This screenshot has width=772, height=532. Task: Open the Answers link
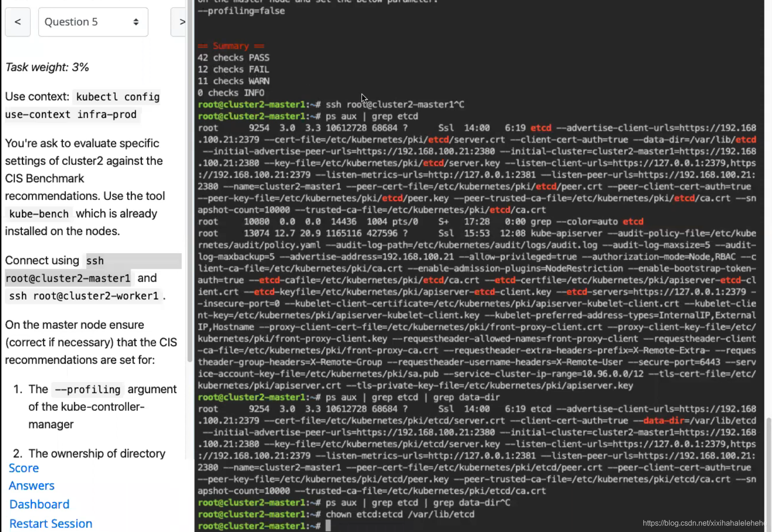32,486
